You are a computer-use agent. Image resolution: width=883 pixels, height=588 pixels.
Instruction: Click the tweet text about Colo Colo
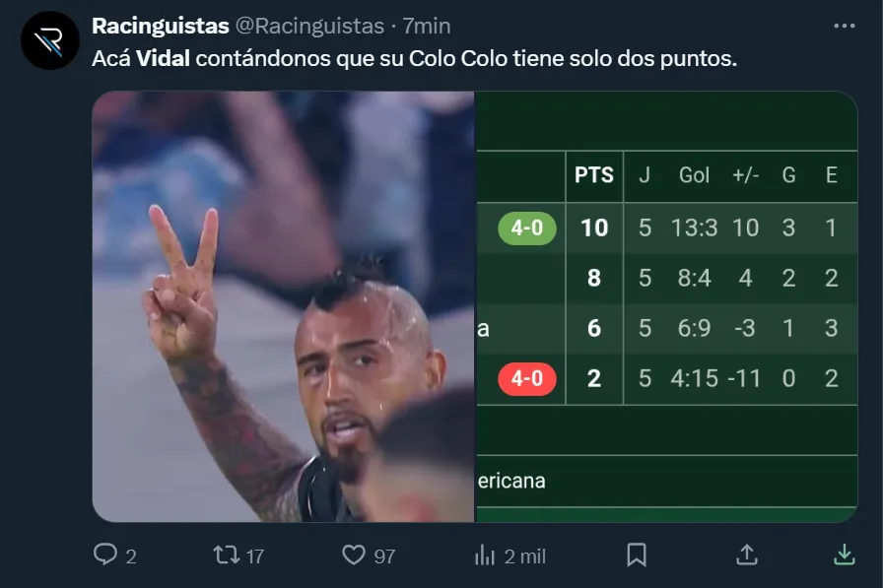point(414,59)
